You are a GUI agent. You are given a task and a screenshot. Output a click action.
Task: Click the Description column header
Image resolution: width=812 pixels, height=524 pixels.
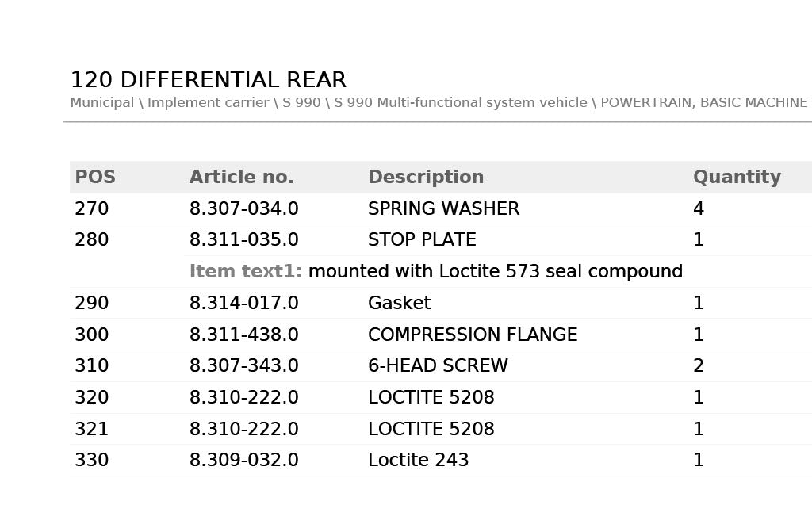coord(426,178)
